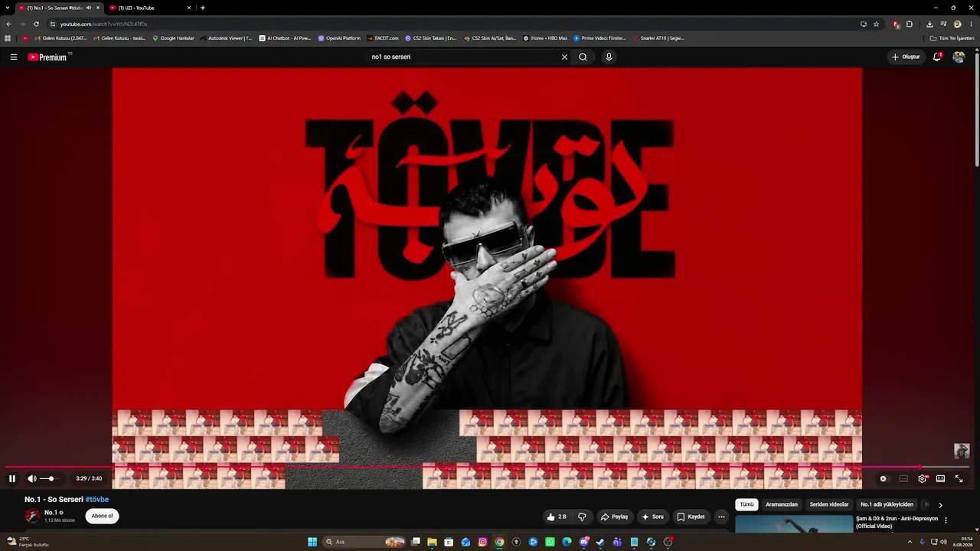The image size is (980, 551).
Task: Go to YouTube Premium home logo
Action: [x=47, y=57]
